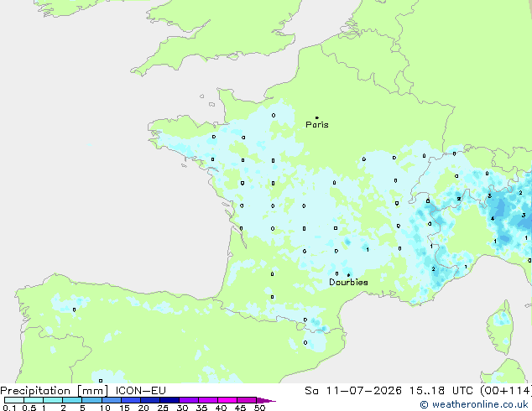This screenshot has height=411, width=532.
Task: Click the legend label 10
Action: pyautogui.click(x=105, y=408)
